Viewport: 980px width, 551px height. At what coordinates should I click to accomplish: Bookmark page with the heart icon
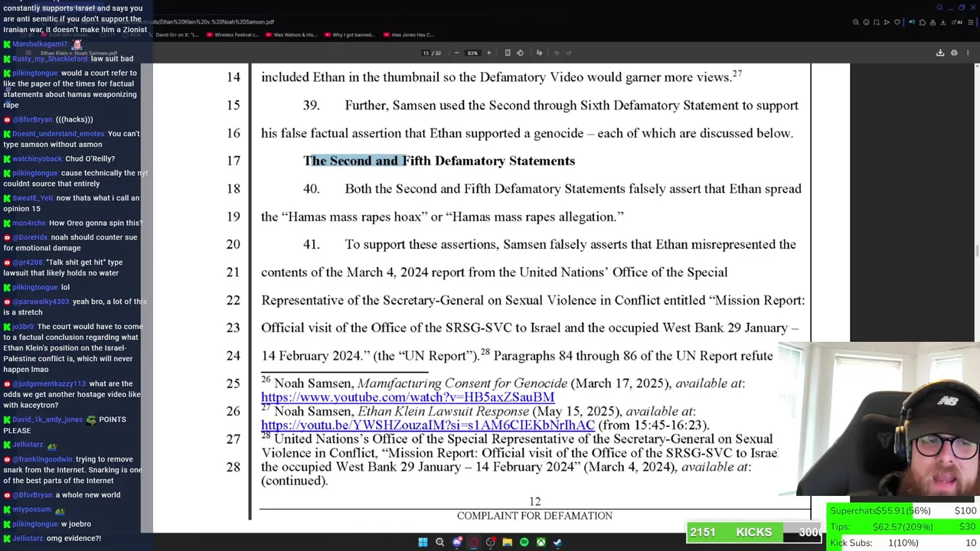(897, 22)
